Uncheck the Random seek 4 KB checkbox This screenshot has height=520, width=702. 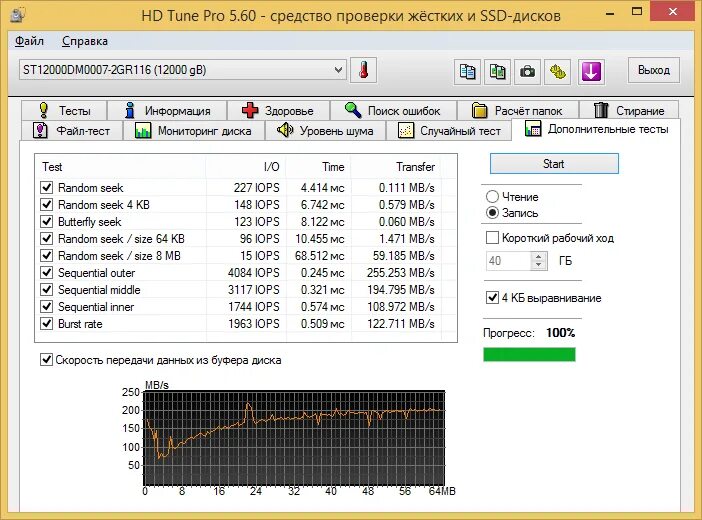47,205
